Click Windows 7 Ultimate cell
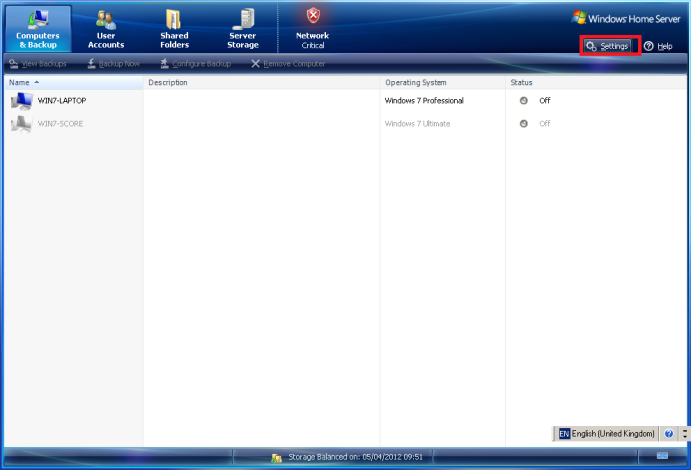The height and width of the screenshot is (470, 691). click(417, 124)
